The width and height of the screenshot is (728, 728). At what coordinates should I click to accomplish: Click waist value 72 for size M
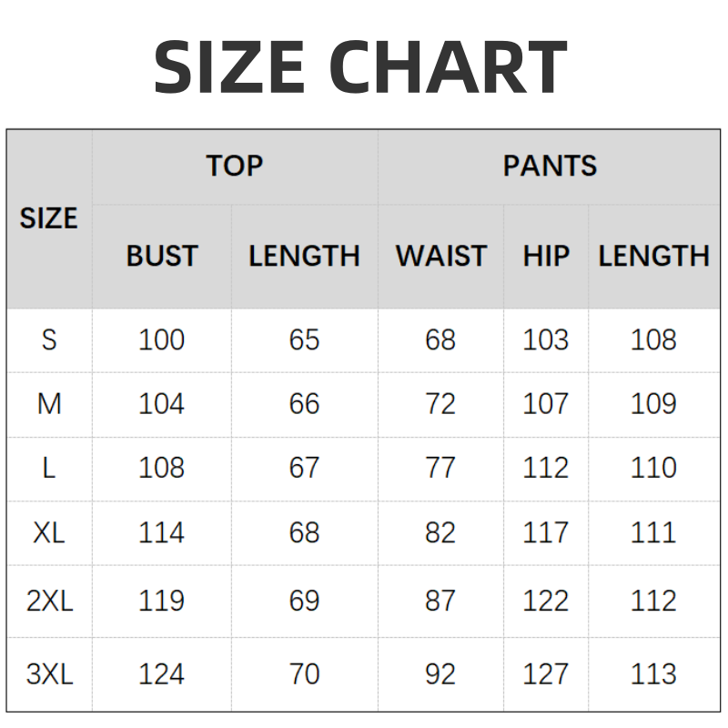[440, 403]
